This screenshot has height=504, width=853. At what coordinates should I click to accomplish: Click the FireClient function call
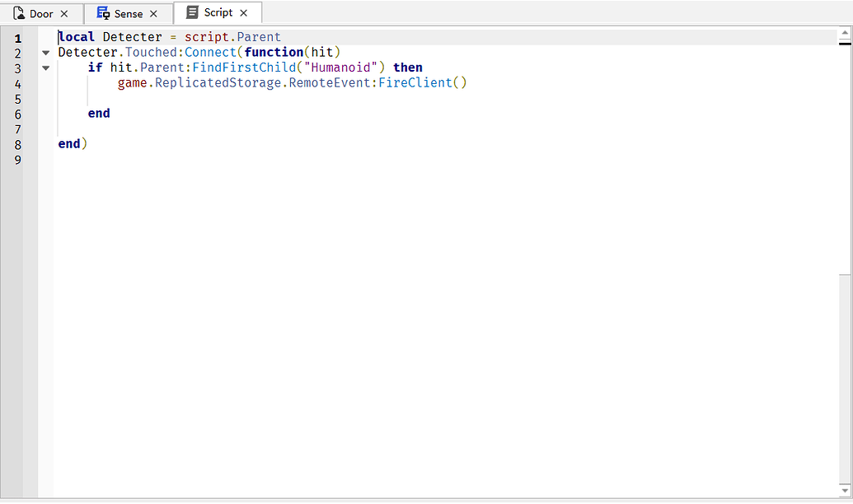(414, 82)
